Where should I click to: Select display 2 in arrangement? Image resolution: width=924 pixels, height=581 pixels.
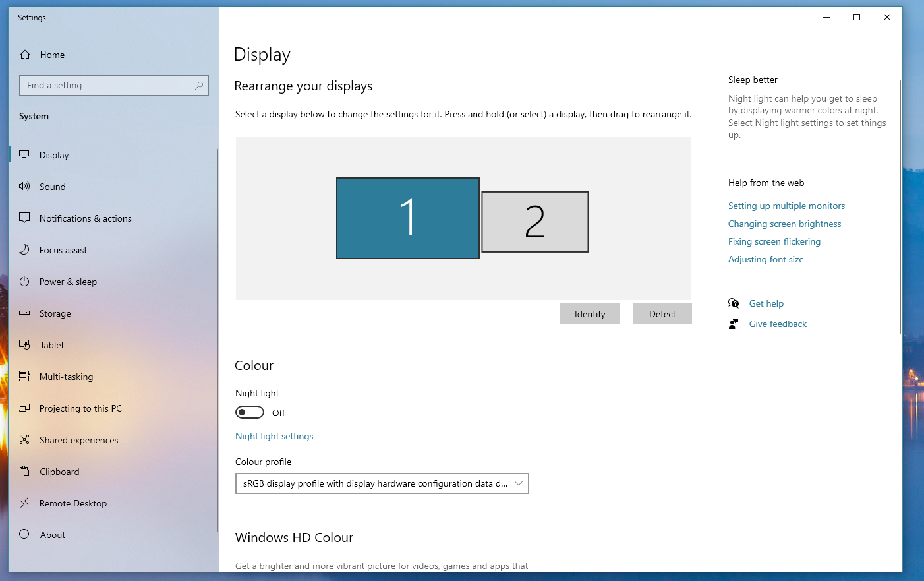coord(535,222)
